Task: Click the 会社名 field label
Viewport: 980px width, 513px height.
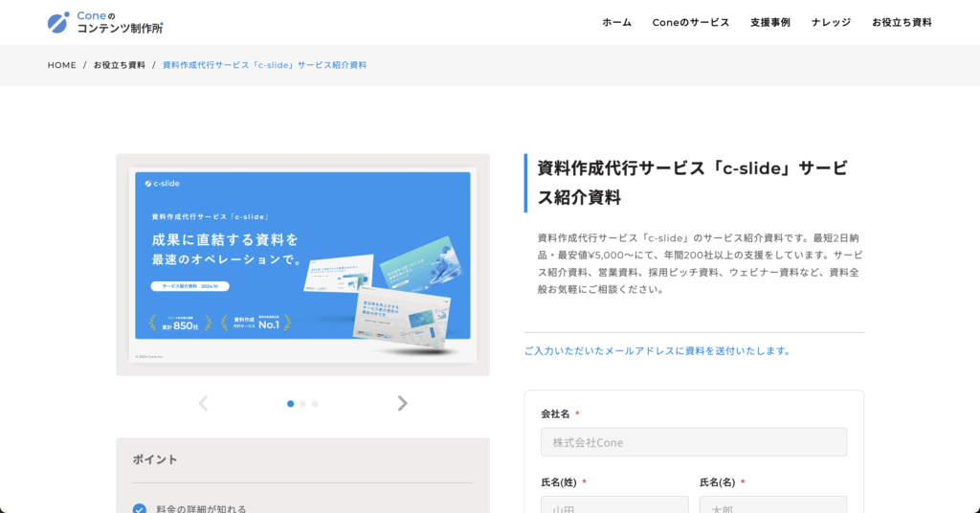Action: click(x=555, y=413)
